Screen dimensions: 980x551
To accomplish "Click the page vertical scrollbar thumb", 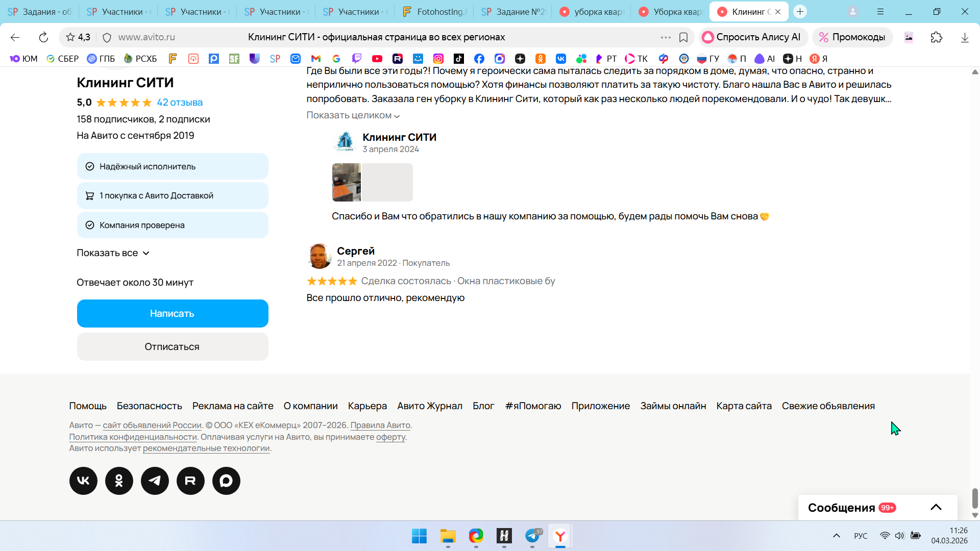I will [974, 498].
